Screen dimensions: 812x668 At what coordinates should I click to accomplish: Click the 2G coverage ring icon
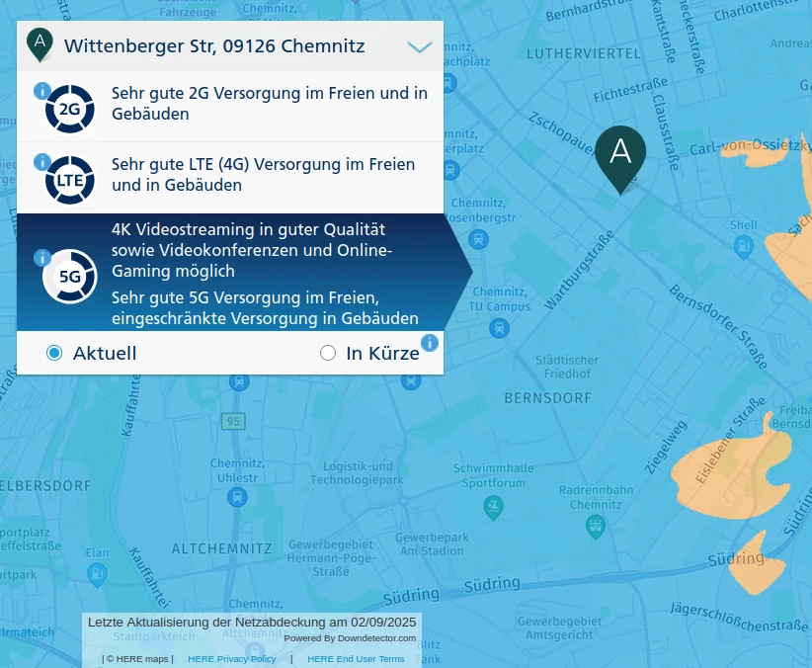tap(69, 110)
